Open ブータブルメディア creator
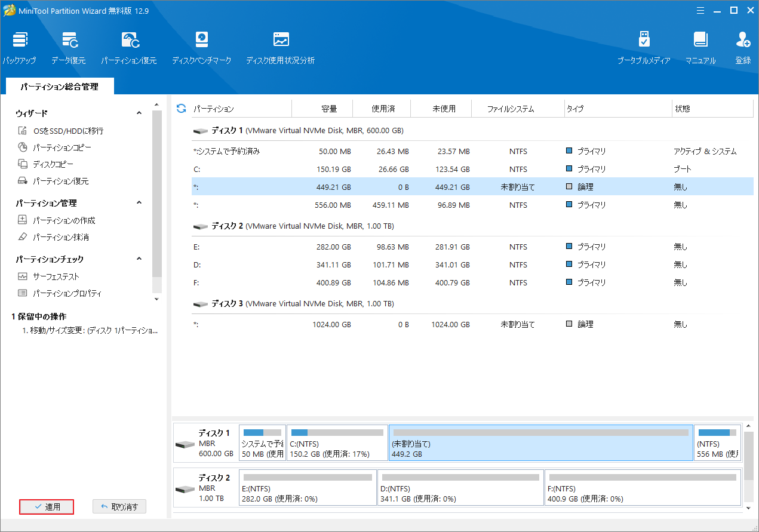This screenshot has width=759, height=532. pyautogui.click(x=644, y=48)
